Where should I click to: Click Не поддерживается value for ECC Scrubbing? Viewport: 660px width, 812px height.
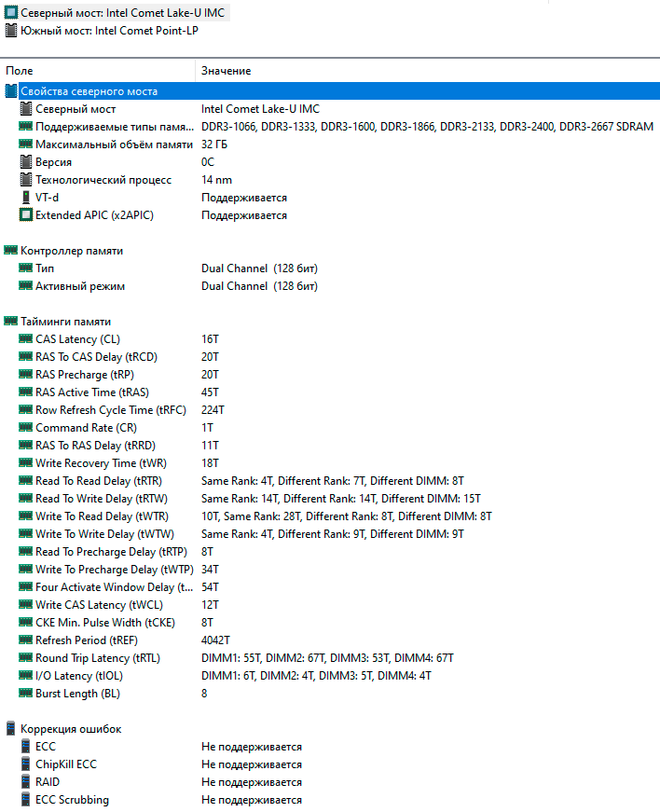[x=252, y=800]
